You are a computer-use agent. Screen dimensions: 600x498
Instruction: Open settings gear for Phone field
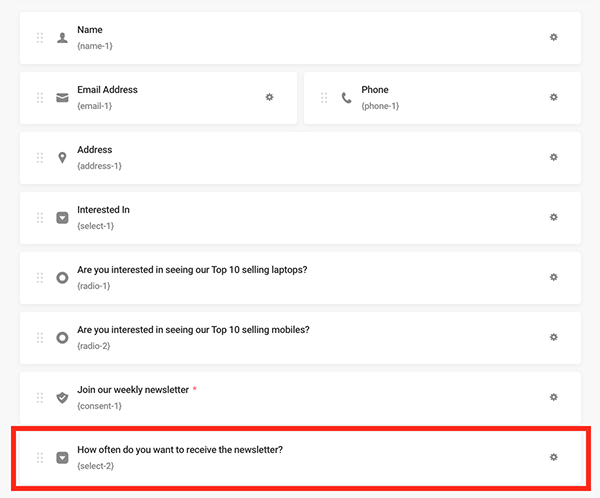pyautogui.click(x=554, y=97)
